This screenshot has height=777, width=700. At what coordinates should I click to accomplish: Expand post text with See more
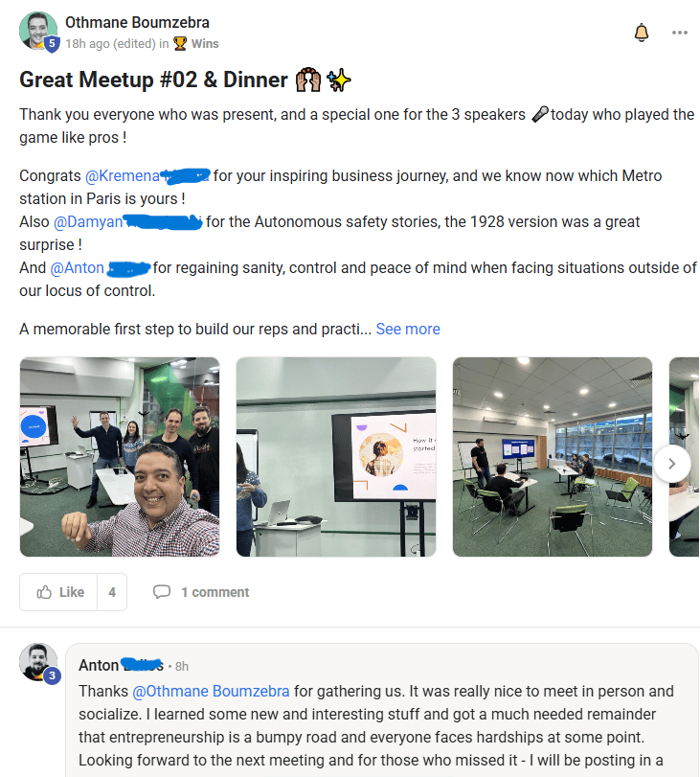pyautogui.click(x=408, y=329)
